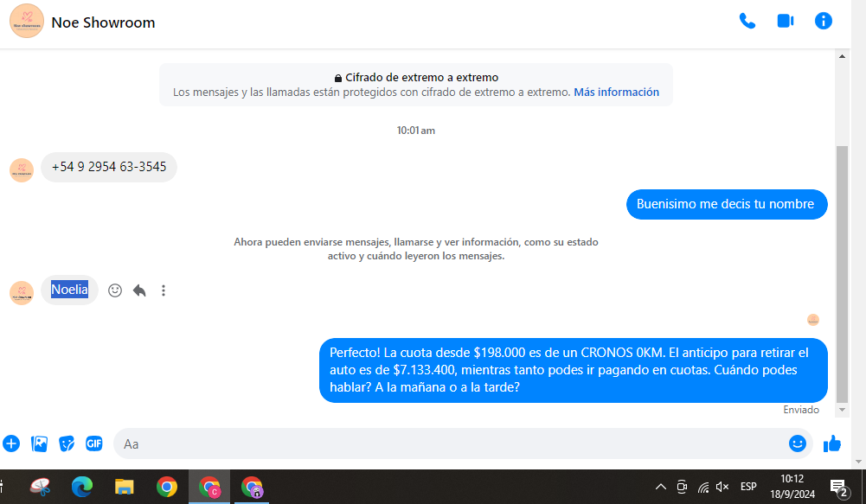Screen dimensions: 866x504
Task: Click the chat vertical scrollbar thumb
Action: (842, 274)
